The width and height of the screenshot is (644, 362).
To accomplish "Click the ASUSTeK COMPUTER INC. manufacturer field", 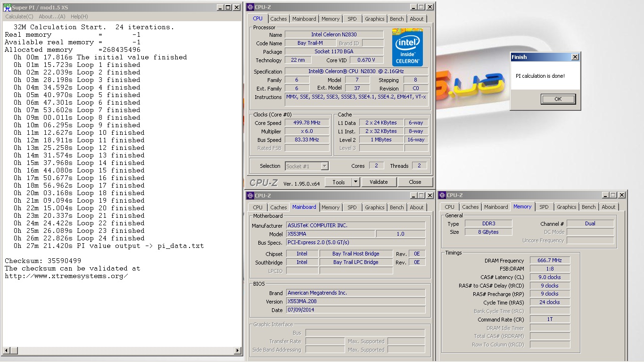I will [x=355, y=225].
